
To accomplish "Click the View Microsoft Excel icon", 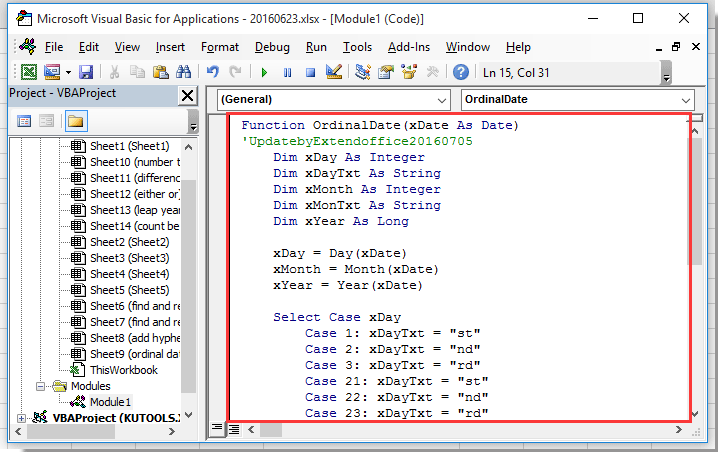I will click(29, 72).
